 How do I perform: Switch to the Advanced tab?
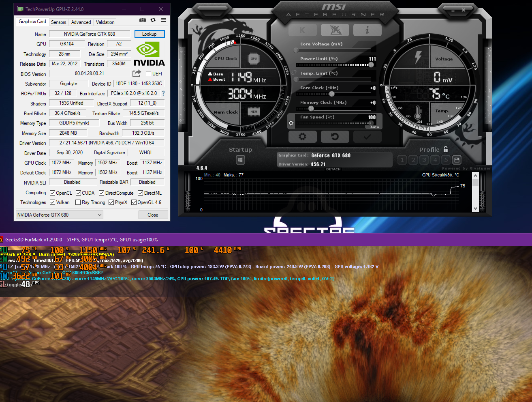(81, 22)
